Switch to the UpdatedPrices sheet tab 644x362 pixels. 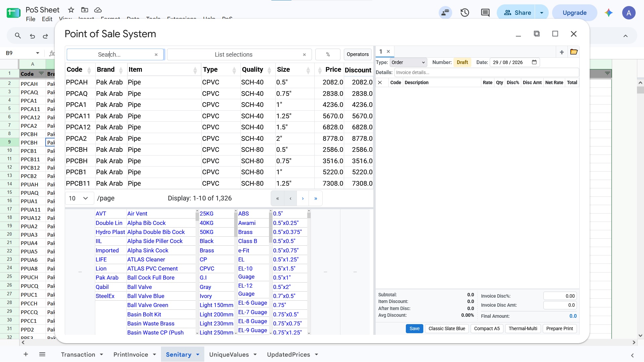(x=288, y=355)
